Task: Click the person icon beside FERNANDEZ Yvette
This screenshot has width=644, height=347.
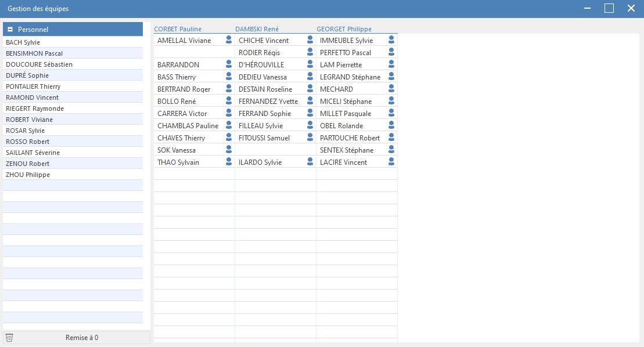Action: pyautogui.click(x=310, y=100)
